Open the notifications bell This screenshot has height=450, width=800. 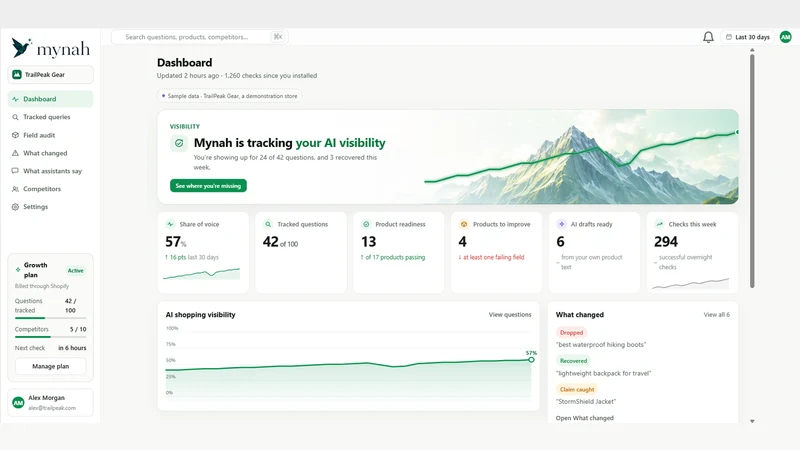pyautogui.click(x=708, y=37)
